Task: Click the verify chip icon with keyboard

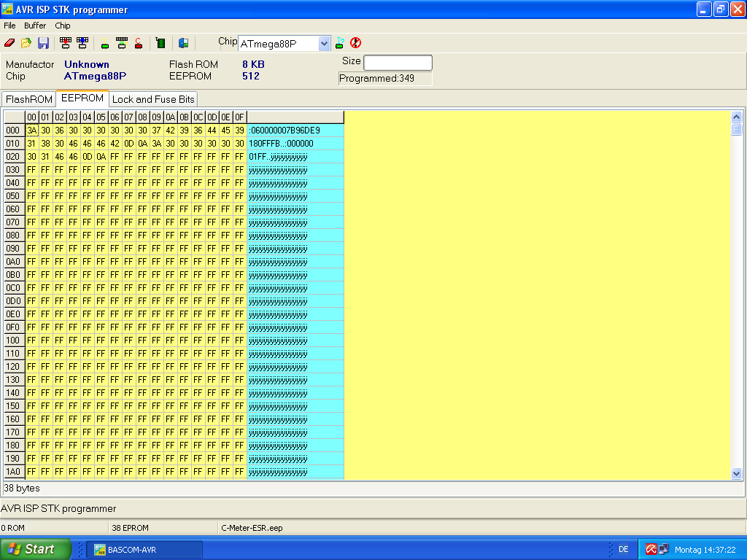Action: pyautogui.click(x=122, y=43)
